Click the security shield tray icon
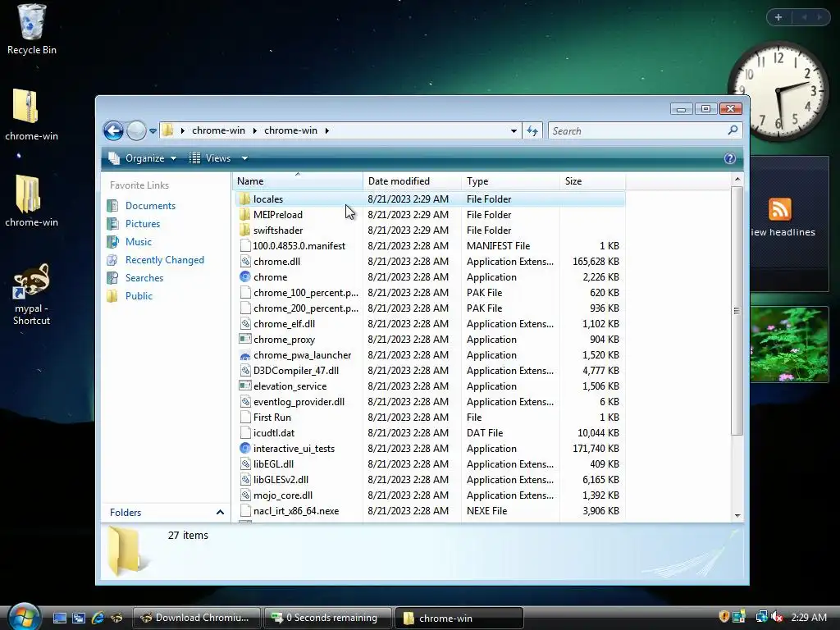This screenshot has height=630, width=840. (724, 617)
